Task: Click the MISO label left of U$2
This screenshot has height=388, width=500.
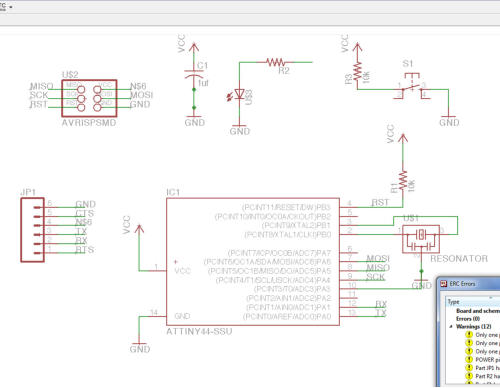Action: 42,86
